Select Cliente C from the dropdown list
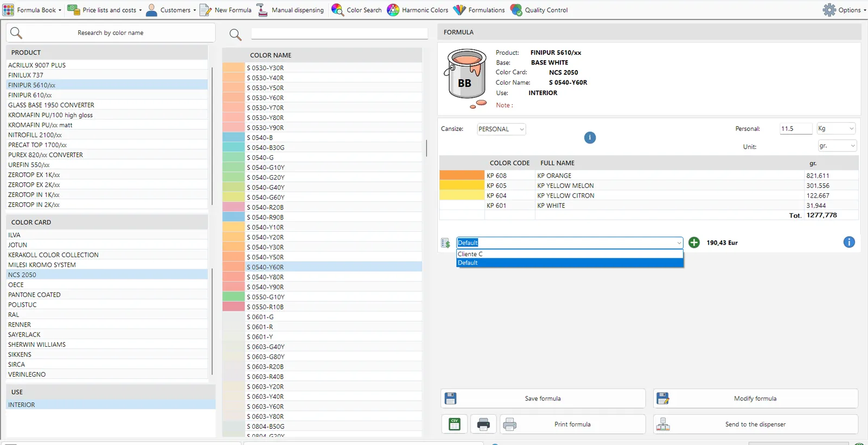The image size is (868, 445). (x=570, y=254)
